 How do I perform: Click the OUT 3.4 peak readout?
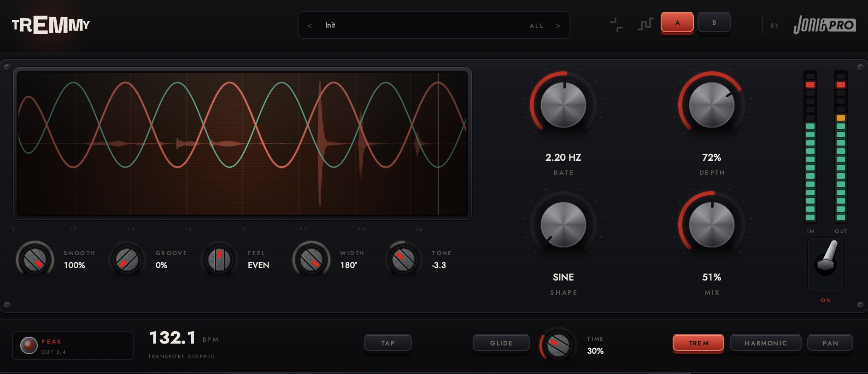[53, 352]
